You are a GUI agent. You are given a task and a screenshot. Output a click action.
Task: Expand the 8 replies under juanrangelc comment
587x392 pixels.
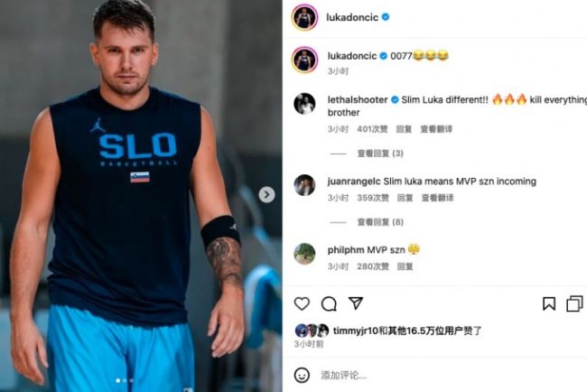click(x=380, y=222)
